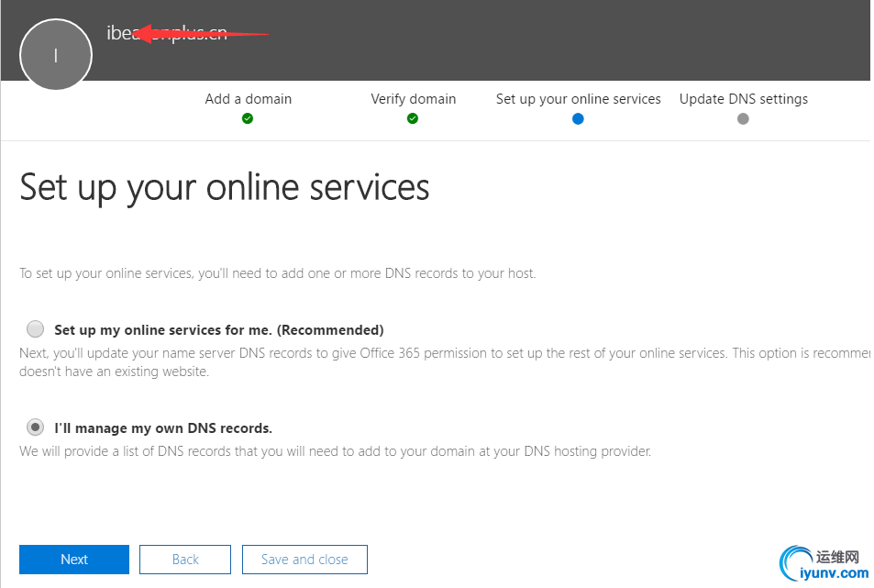874x588 pixels.
Task: Jump to 'Update DNS settings' step
Action: pyautogui.click(x=743, y=99)
